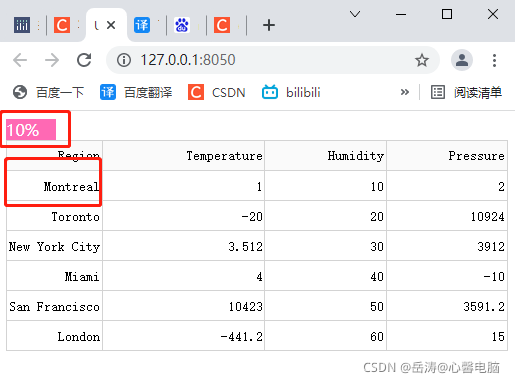
Task: Click Miami pressure value -10
Action: pos(447,276)
